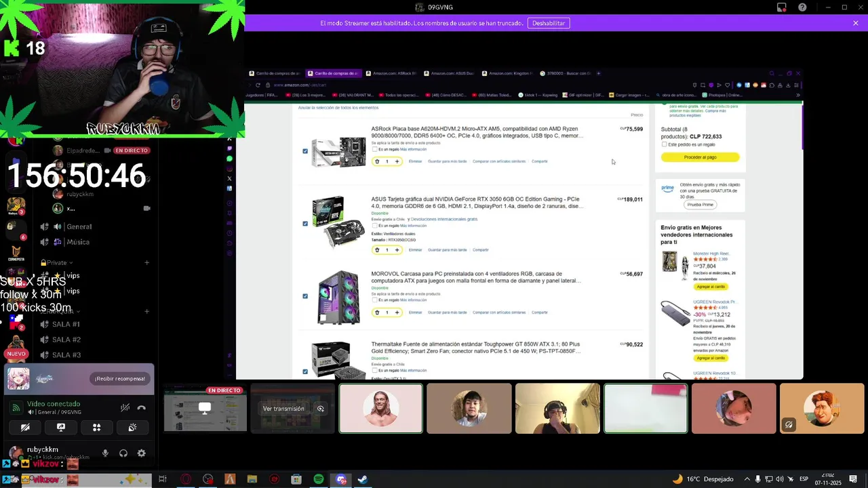Image resolution: width=868 pixels, height=488 pixels.
Task: Toggle camera off in Discord voice panel
Action: click(25, 428)
